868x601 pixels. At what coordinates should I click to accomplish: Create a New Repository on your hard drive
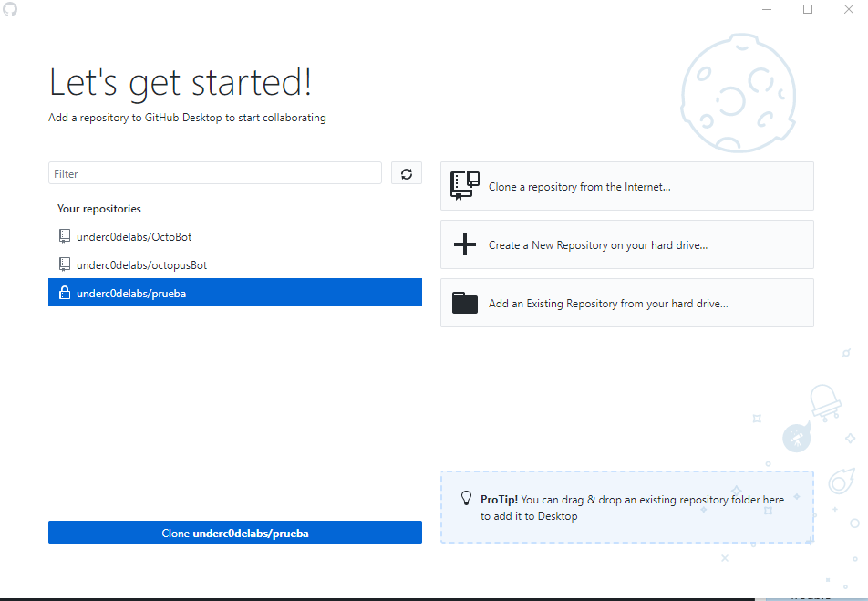pyautogui.click(x=626, y=244)
